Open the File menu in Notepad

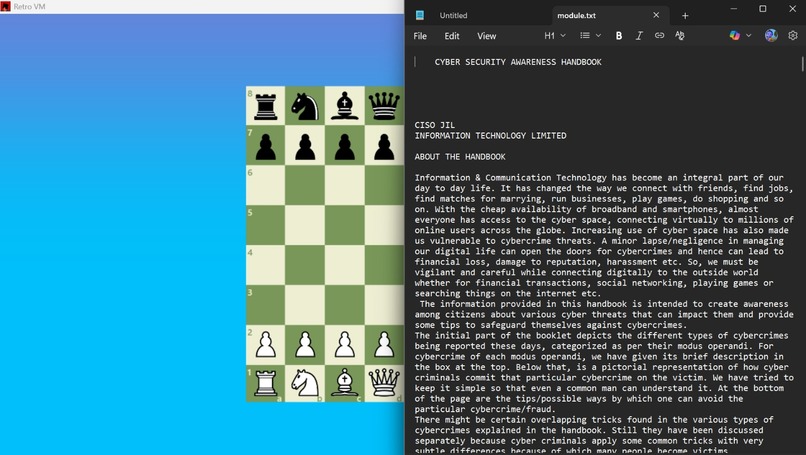pyautogui.click(x=420, y=36)
